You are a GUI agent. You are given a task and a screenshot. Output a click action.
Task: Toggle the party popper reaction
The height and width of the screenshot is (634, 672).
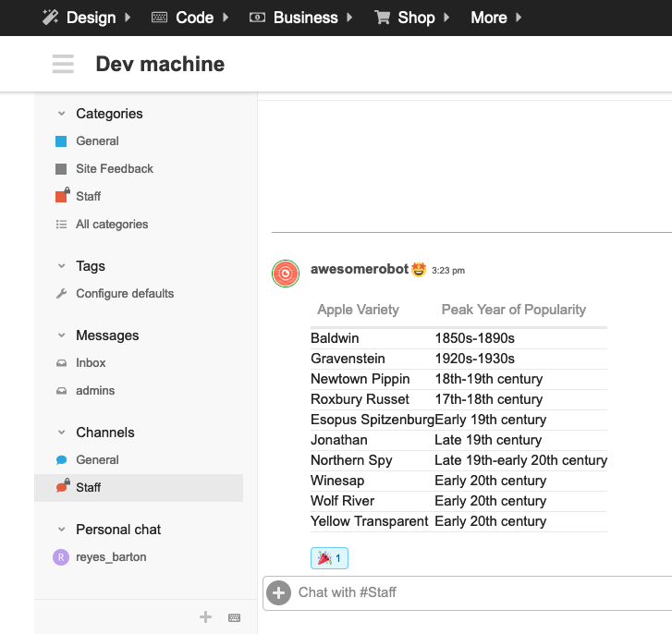329,558
